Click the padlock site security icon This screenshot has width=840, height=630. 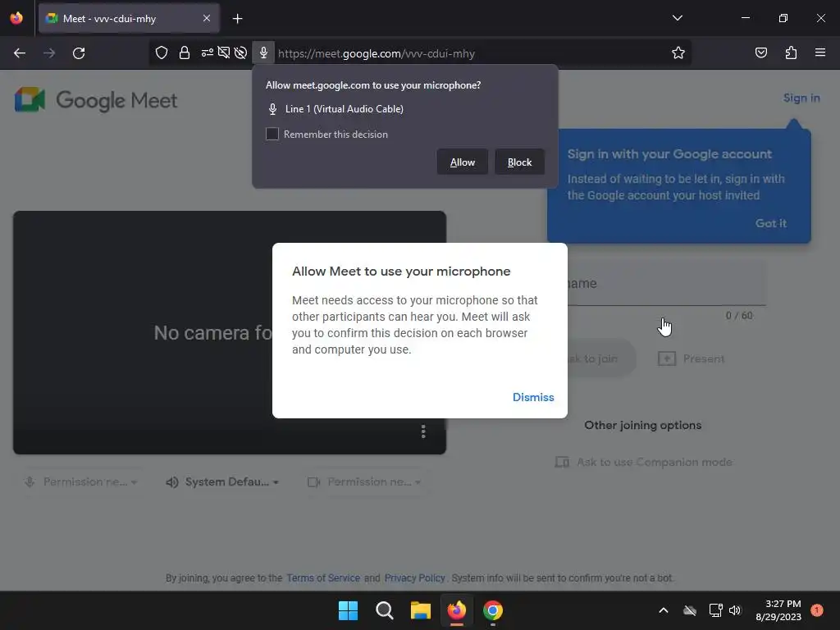(185, 52)
